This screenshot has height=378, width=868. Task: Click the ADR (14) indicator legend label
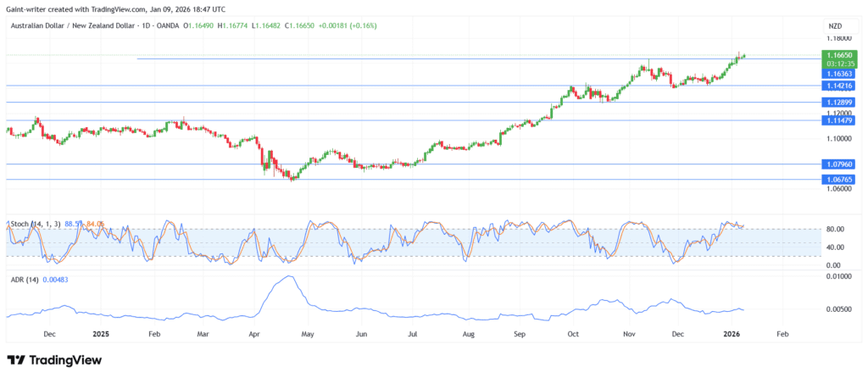23,280
